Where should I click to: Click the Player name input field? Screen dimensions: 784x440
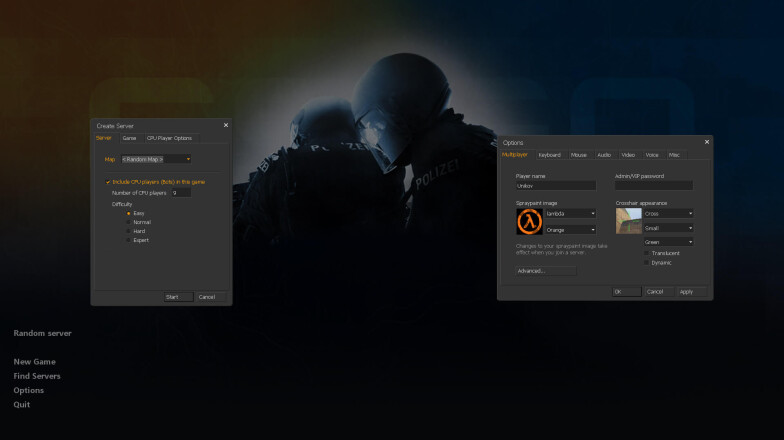tap(556, 186)
